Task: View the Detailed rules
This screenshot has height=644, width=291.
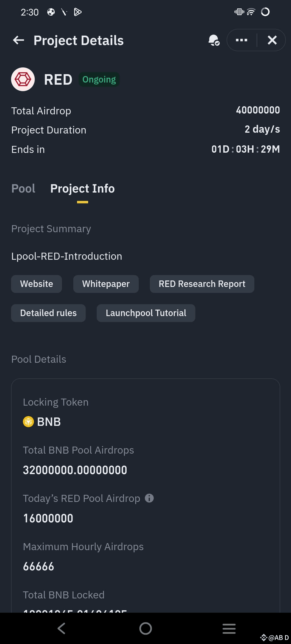Action: (x=48, y=313)
